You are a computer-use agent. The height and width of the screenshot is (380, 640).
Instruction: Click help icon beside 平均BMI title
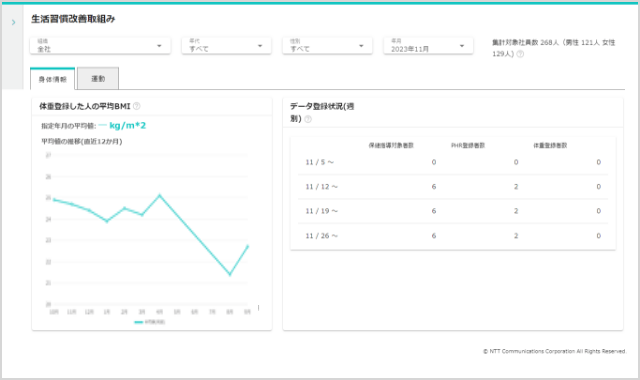[137, 106]
